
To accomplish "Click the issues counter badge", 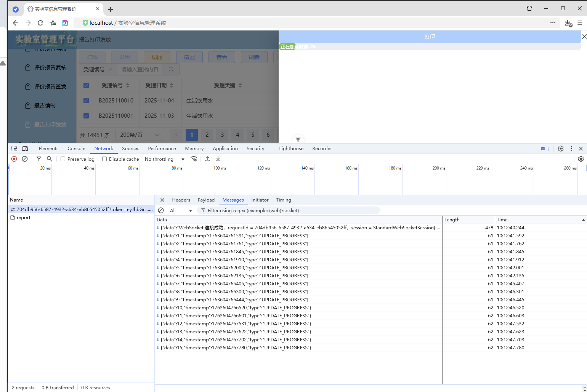I will click(x=545, y=149).
